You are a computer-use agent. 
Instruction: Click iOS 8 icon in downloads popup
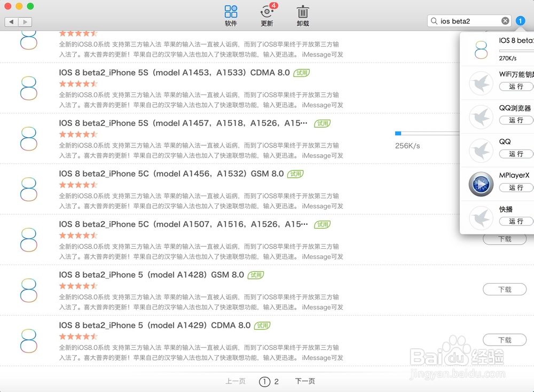481,49
